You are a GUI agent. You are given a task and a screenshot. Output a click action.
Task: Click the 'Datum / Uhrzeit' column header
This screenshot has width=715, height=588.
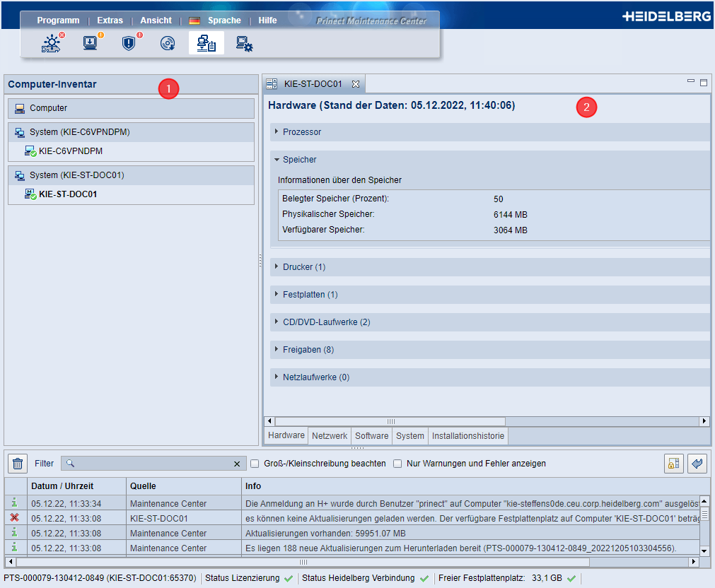click(x=76, y=486)
